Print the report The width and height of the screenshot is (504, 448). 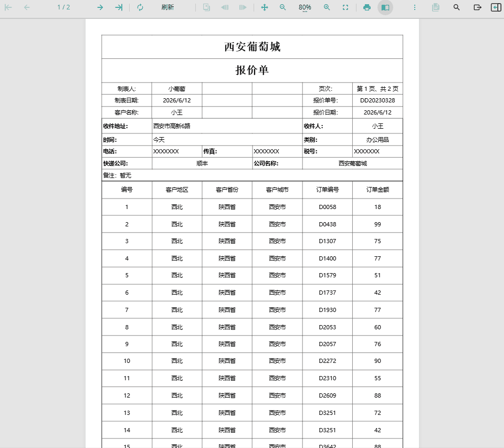[367, 7]
